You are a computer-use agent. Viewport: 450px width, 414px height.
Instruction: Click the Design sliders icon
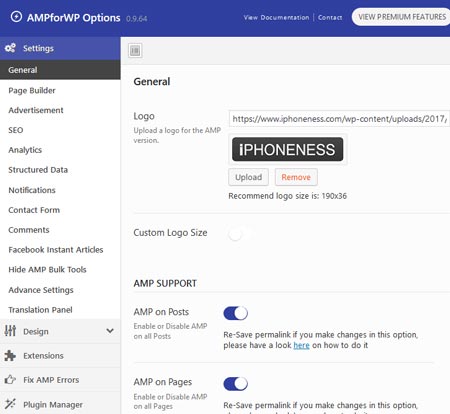pyautogui.click(x=10, y=331)
